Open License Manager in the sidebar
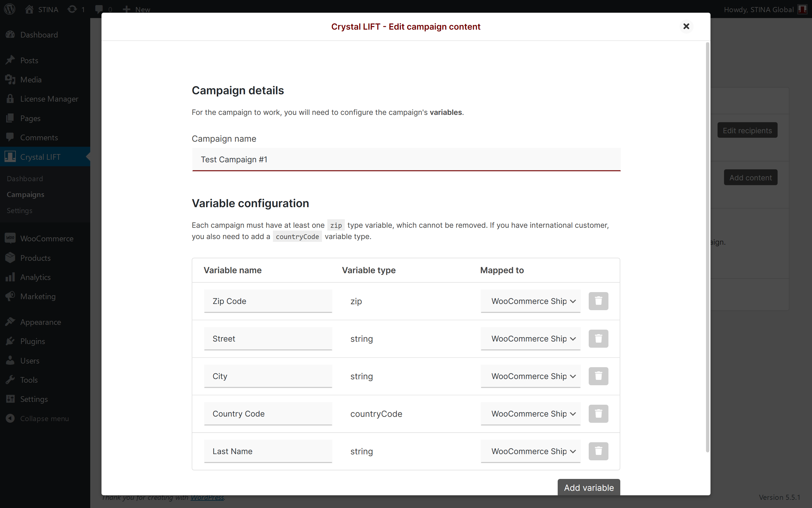Screen dimensions: 812x508 pyautogui.click(x=45, y=99)
